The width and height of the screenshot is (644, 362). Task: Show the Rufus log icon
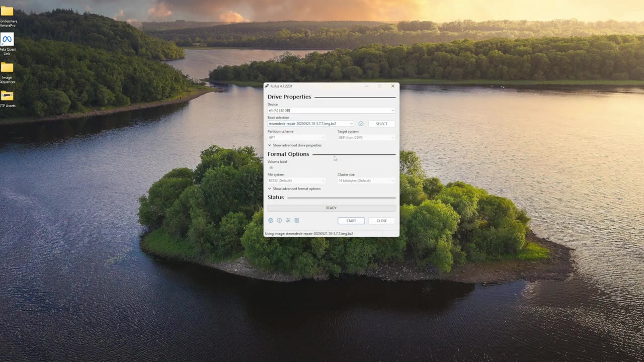pos(297,220)
